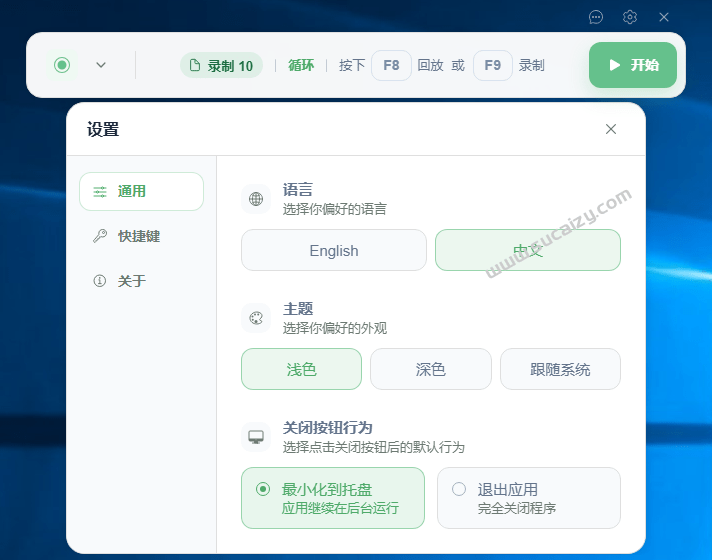Viewport: 712px width, 560px height.
Task: Click the 录制 label after F9
Action: click(532, 65)
